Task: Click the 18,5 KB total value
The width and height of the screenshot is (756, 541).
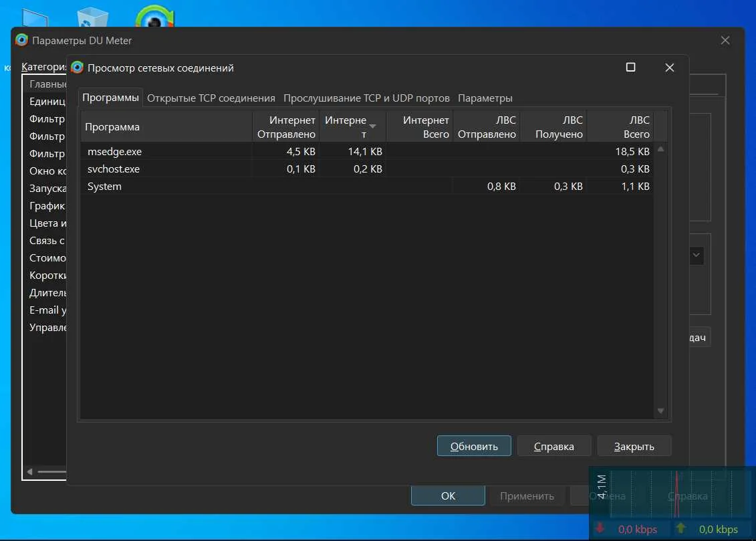Action: coord(632,151)
